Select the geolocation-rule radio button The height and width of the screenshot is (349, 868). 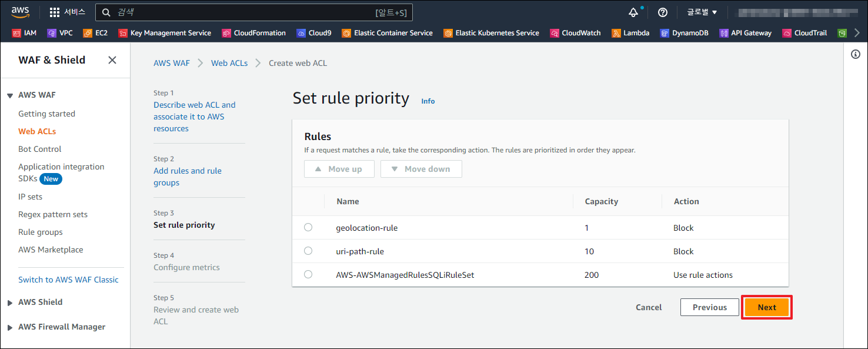pos(308,227)
